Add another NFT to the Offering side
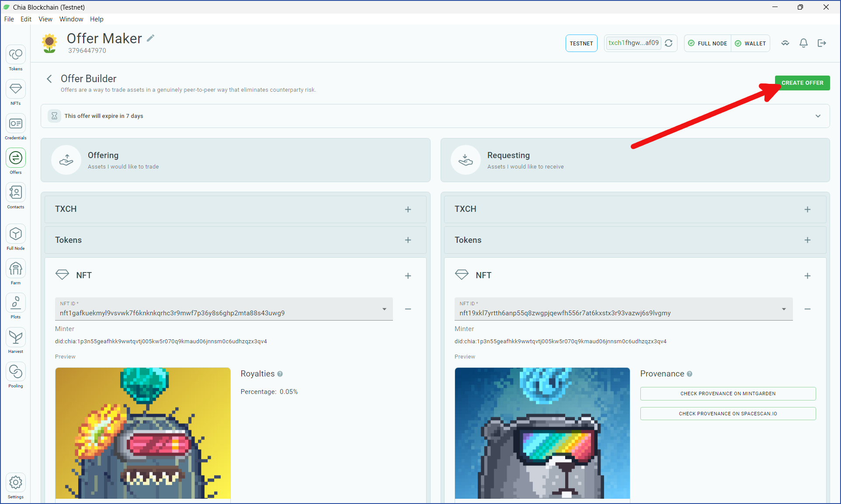 pyautogui.click(x=408, y=276)
